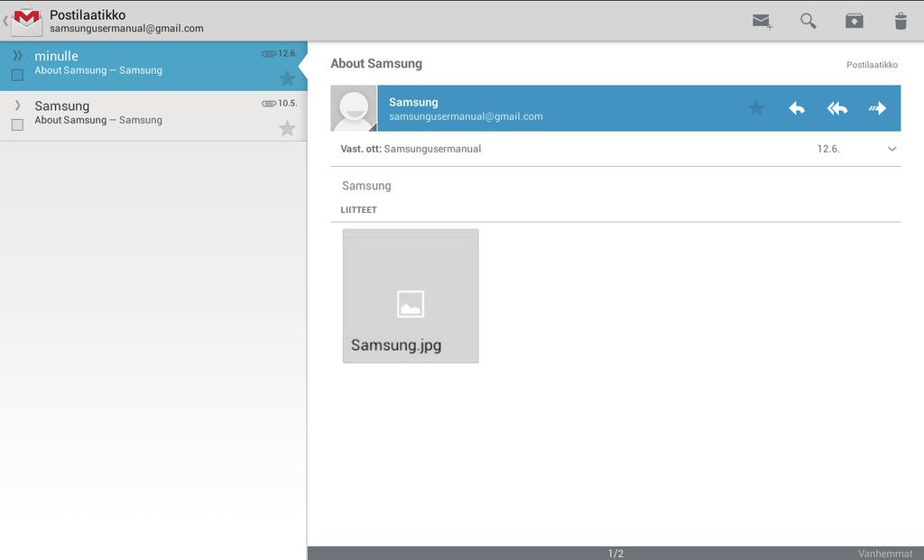Star the 'minulle' conversation in list
This screenshot has height=560, width=924.
(287, 78)
